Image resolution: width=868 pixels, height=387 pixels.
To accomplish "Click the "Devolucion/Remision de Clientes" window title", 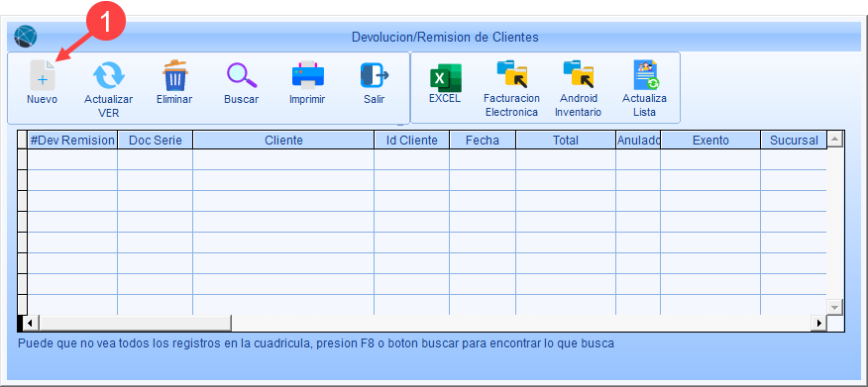I will tap(445, 37).
